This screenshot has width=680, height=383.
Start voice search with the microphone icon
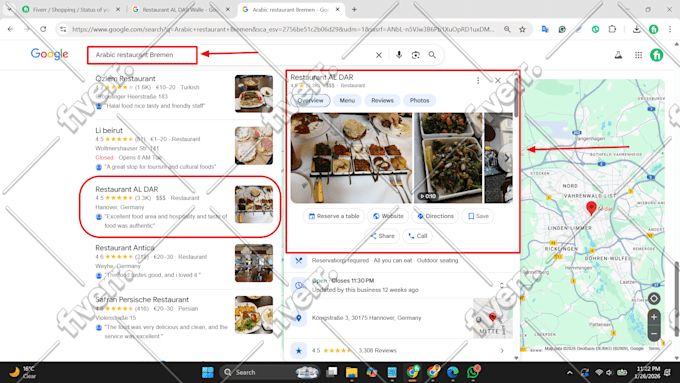399,55
